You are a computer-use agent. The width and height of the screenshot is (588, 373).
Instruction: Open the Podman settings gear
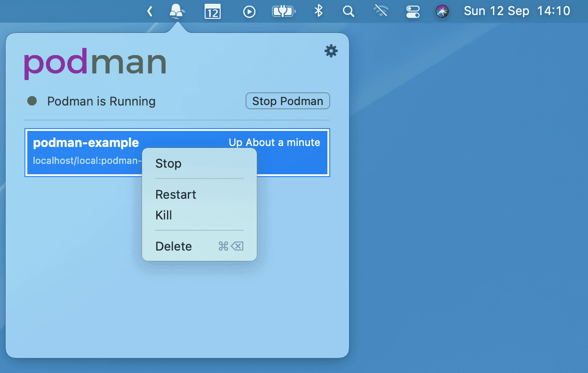pos(331,51)
